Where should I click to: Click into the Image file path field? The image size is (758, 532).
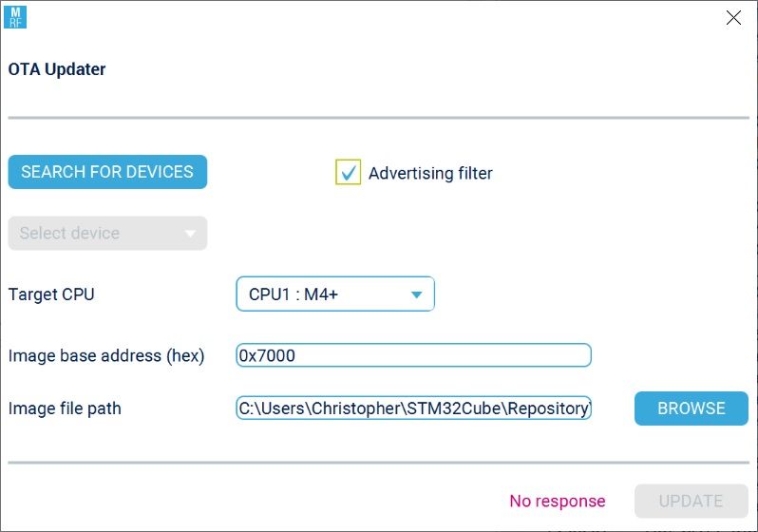(413, 408)
